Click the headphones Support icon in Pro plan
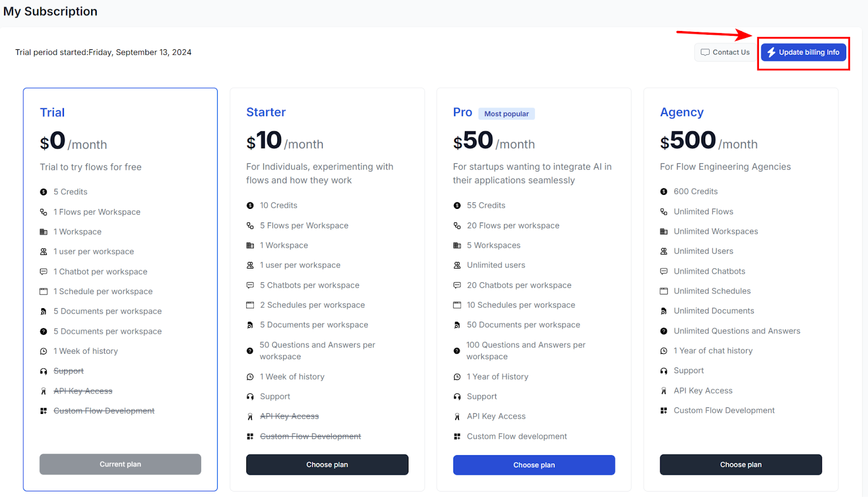Image resolution: width=868 pixels, height=497 pixels. (x=457, y=396)
